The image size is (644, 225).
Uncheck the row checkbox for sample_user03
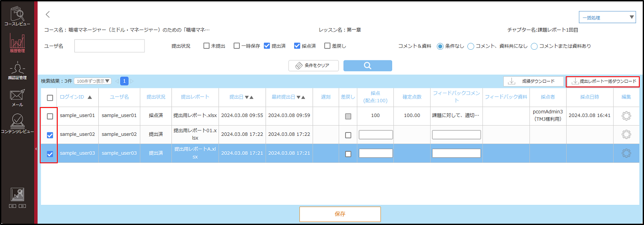[x=50, y=154]
